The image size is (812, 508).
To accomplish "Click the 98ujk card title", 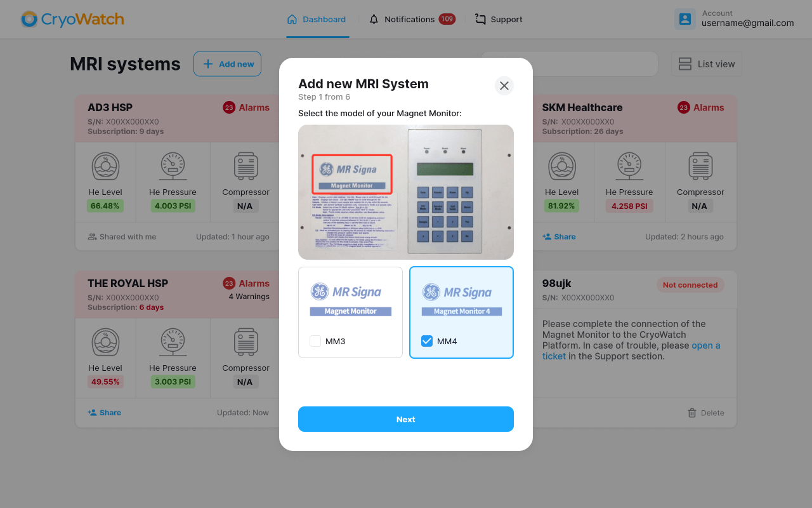I will (557, 283).
